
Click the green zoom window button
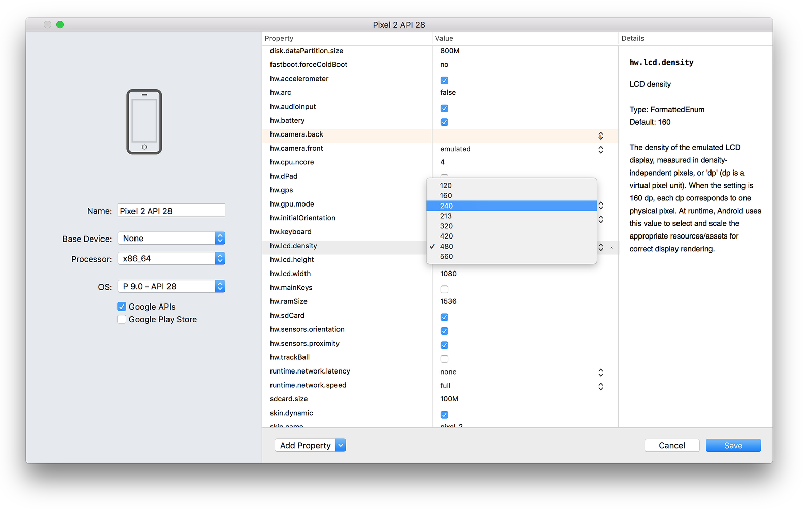[x=60, y=24]
